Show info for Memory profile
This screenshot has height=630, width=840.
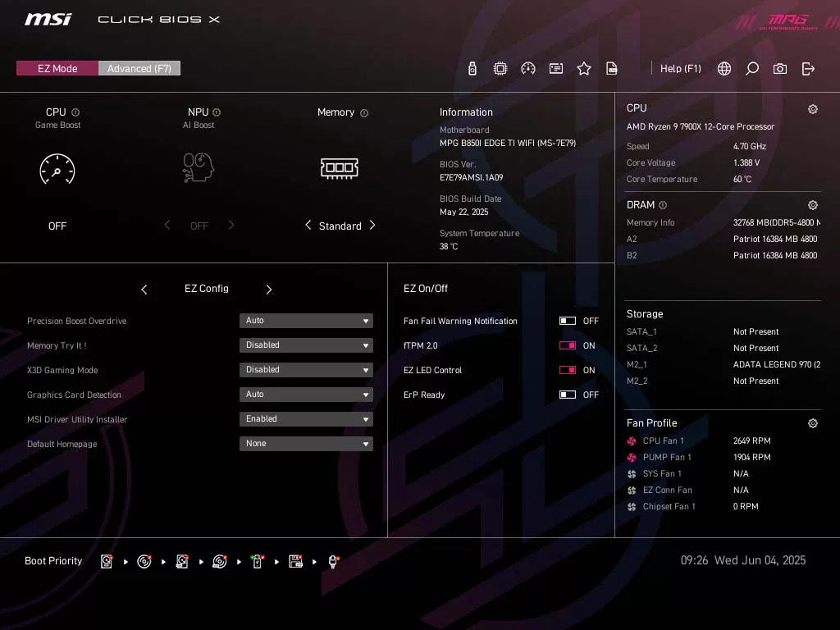coord(364,113)
